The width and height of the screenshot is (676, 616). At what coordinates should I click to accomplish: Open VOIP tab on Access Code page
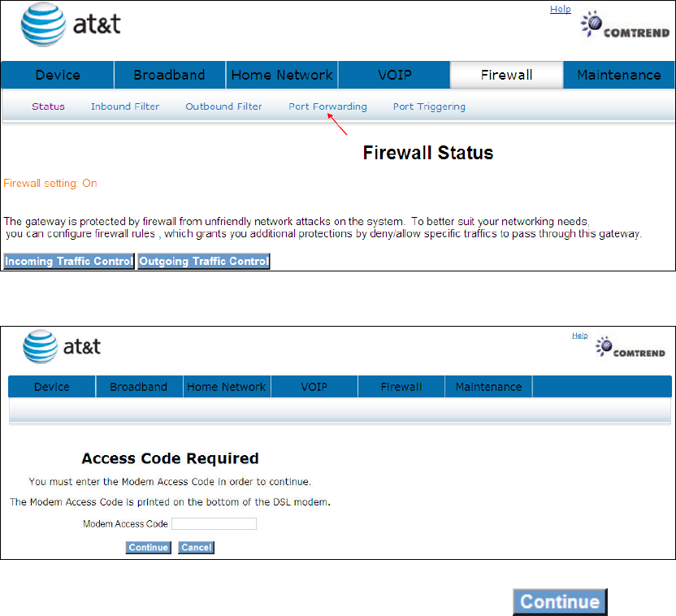pyautogui.click(x=314, y=387)
